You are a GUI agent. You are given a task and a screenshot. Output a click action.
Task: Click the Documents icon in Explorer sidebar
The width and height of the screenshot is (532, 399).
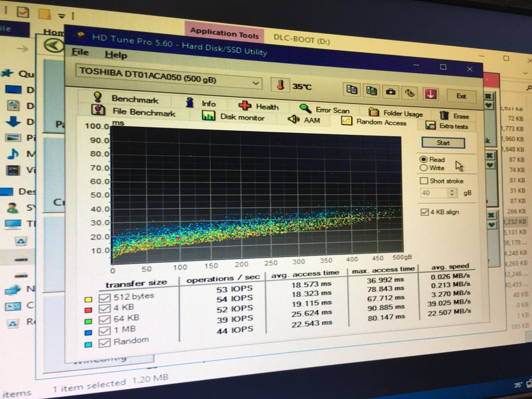tap(13, 105)
